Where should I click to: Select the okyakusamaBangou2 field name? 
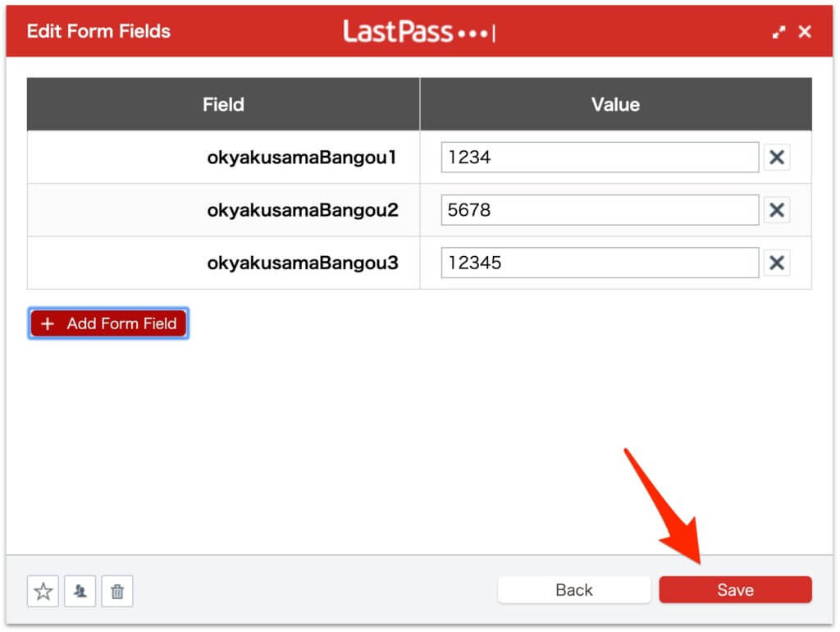click(303, 210)
